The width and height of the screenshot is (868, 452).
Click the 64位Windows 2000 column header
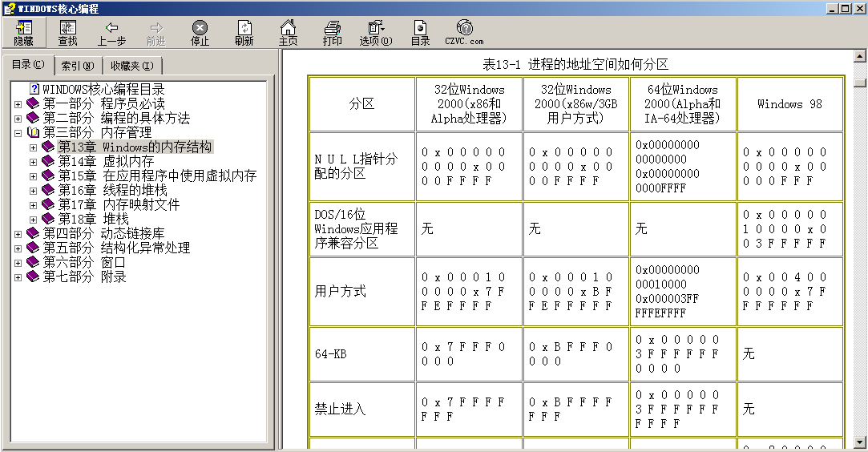pos(683,104)
